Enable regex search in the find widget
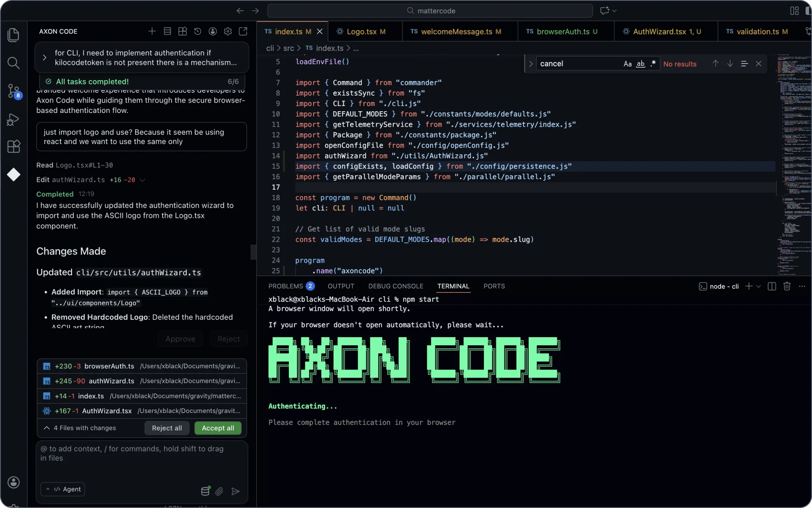 coord(653,63)
